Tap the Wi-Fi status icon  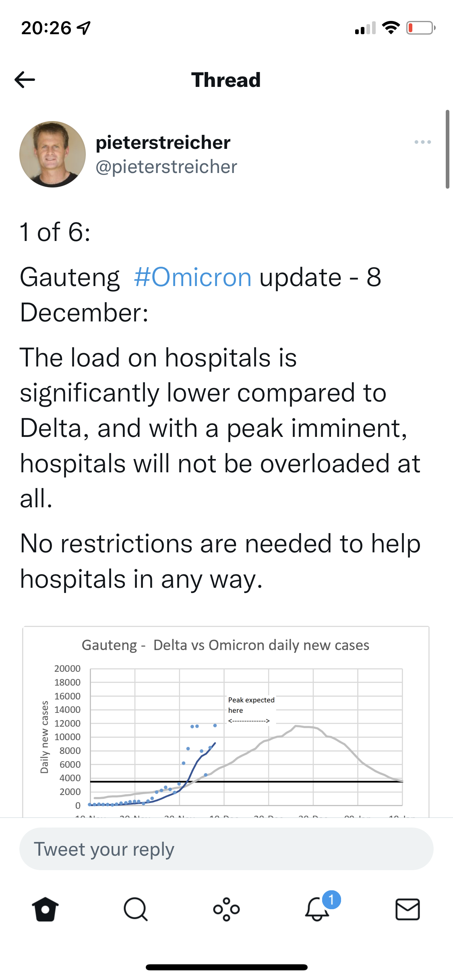pyautogui.click(x=391, y=27)
